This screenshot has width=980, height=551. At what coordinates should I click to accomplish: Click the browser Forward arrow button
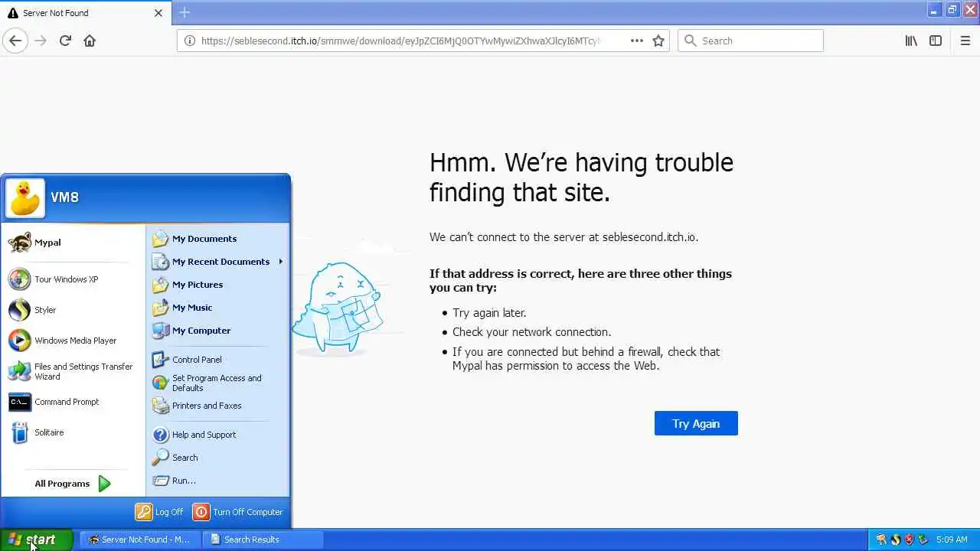click(x=41, y=41)
